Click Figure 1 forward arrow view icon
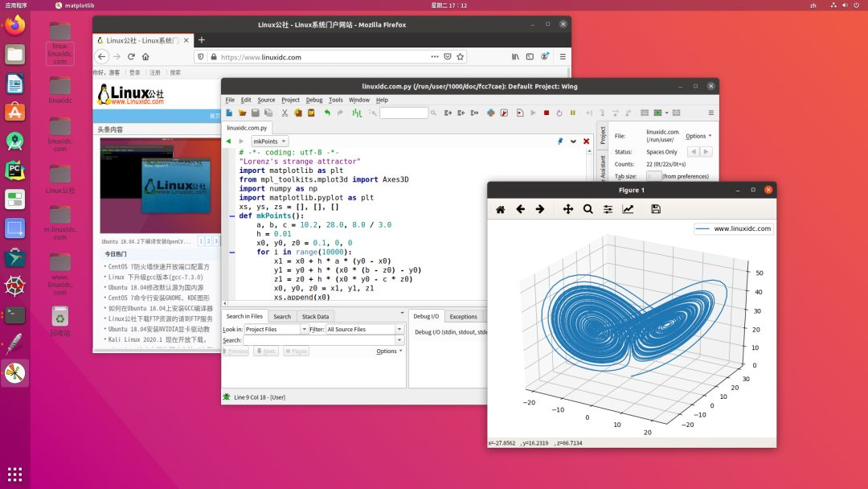The image size is (868, 489). pyautogui.click(x=540, y=209)
